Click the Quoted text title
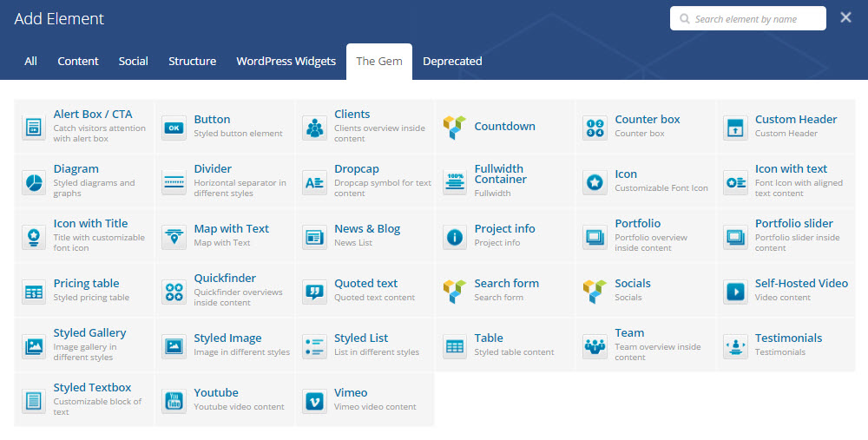This screenshot has height=440, width=868. click(366, 284)
